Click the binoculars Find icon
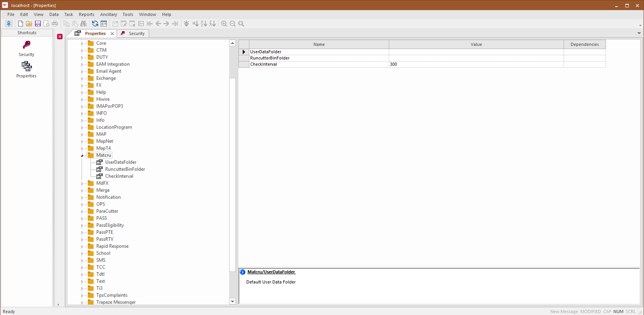The width and height of the screenshot is (644, 315). (x=84, y=24)
